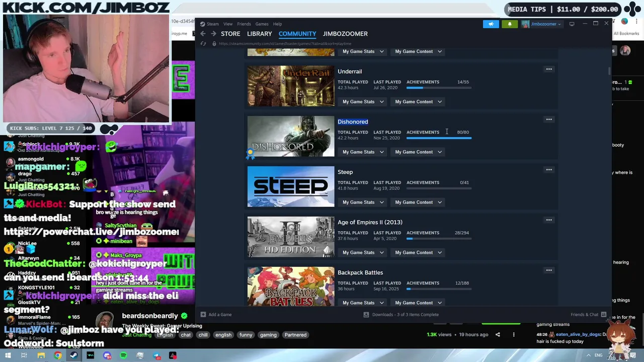Open stream more-options vertical dots
Viewport: 644px width, 362px height.
(514, 334)
